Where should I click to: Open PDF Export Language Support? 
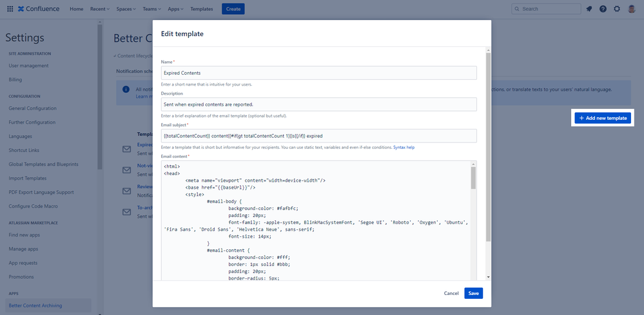tap(41, 192)
